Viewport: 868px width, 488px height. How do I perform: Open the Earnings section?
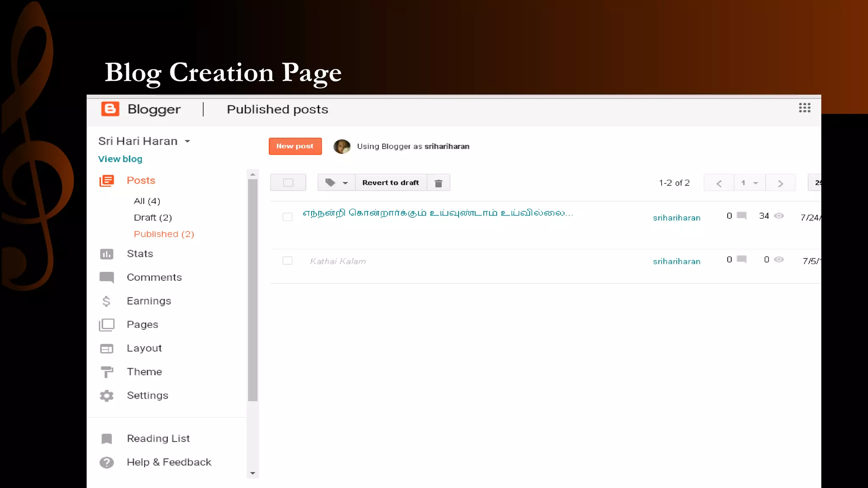(149, 301)
